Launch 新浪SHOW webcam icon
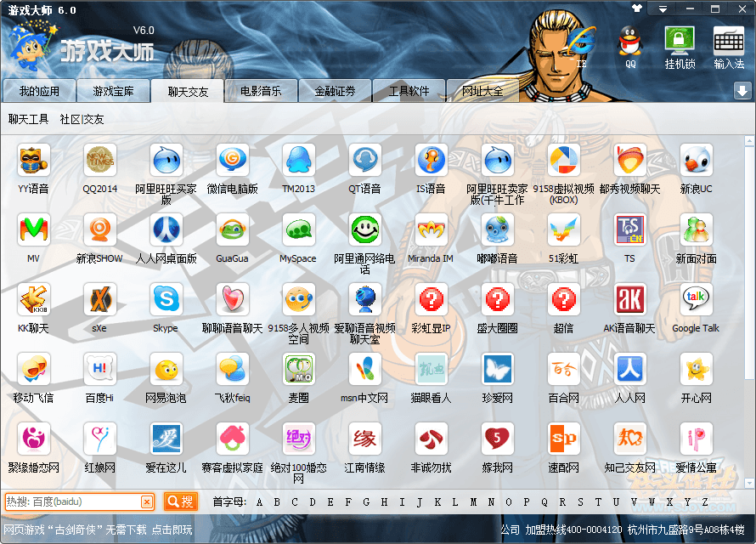Viewport: 756px width, 544px height. coord(99,229)
